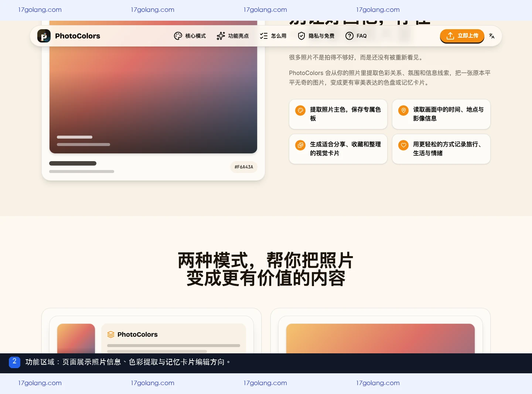The image size is (532, 394).
Task: Select the #F6A43A color code chip
Action: (x=244, y=167)
